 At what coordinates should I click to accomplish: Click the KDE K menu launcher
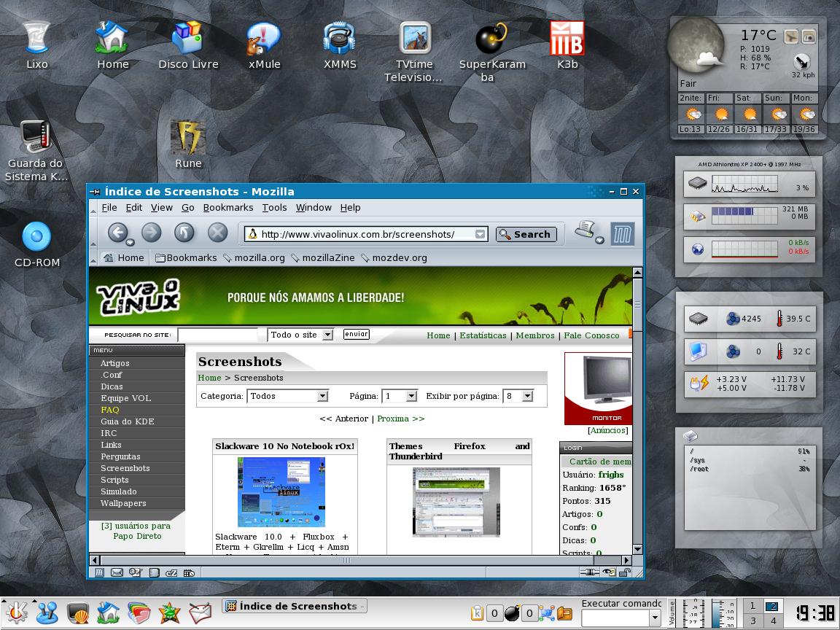coord(16,612)
